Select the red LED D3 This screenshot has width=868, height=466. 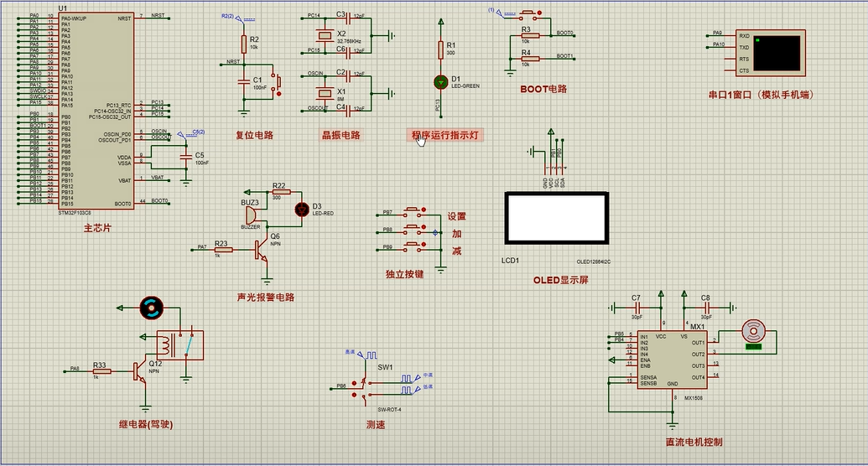click(302, 210)
